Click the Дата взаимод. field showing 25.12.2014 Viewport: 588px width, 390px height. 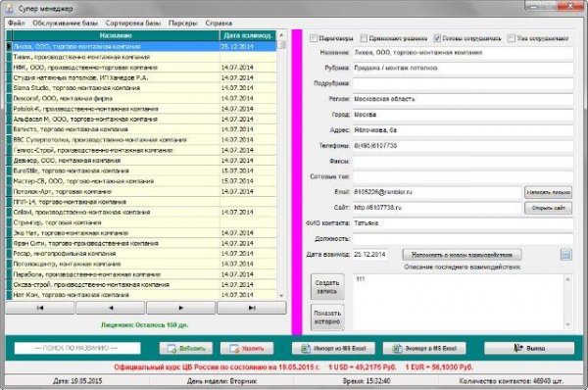coord(370,255)
